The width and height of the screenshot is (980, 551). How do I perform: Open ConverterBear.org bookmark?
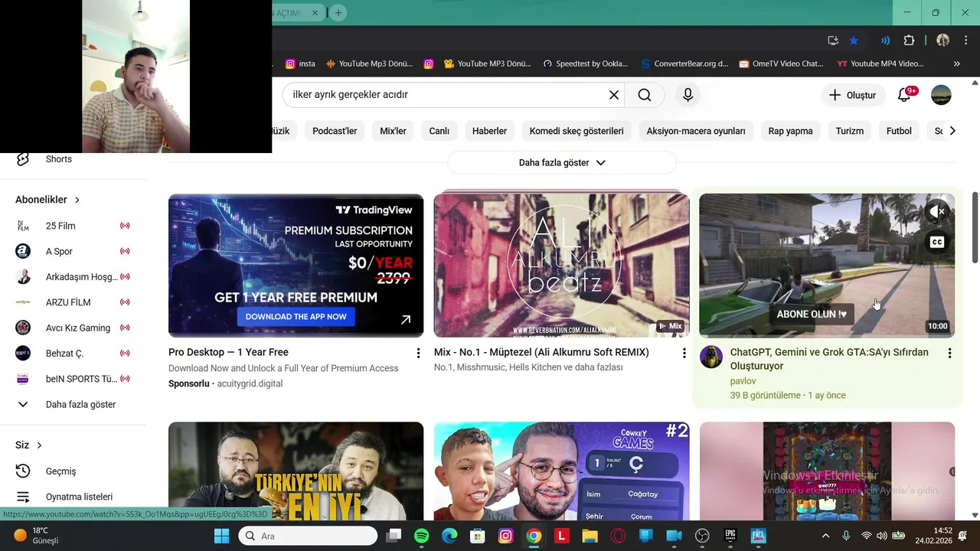point(684,64)
